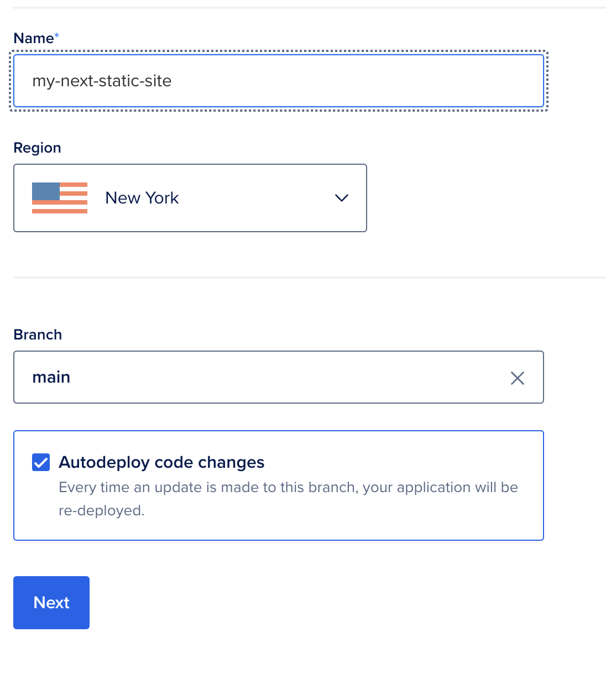Click the required asterisk next to Name
Image resolution: width=606 pixels, height=700 pixels.
point(57,35)
